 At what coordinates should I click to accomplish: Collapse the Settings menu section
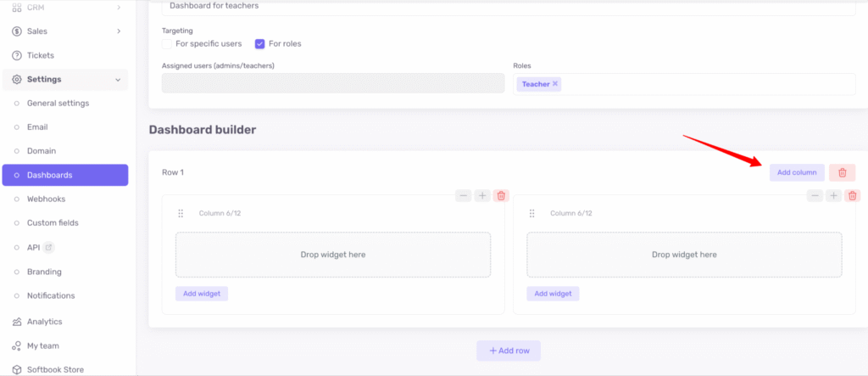[117, 80]
